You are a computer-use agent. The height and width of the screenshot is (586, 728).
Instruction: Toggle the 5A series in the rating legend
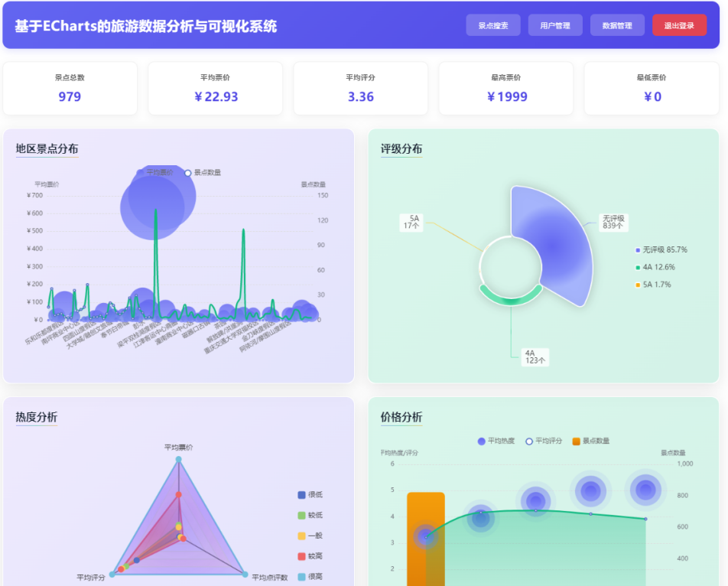coord(638,284)
